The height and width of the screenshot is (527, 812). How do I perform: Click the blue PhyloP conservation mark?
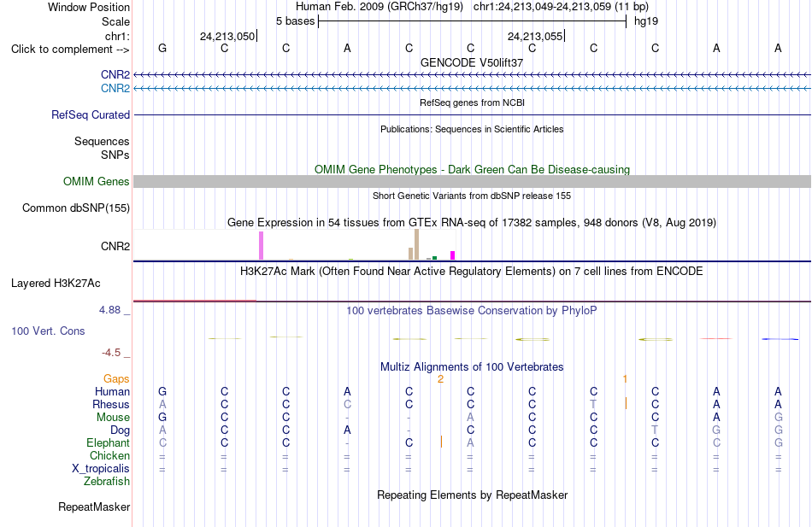[x=780, y=339]
